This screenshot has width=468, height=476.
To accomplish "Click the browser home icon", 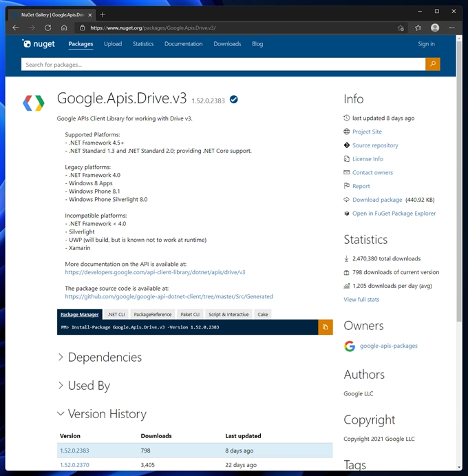I will tap(64, 28).
